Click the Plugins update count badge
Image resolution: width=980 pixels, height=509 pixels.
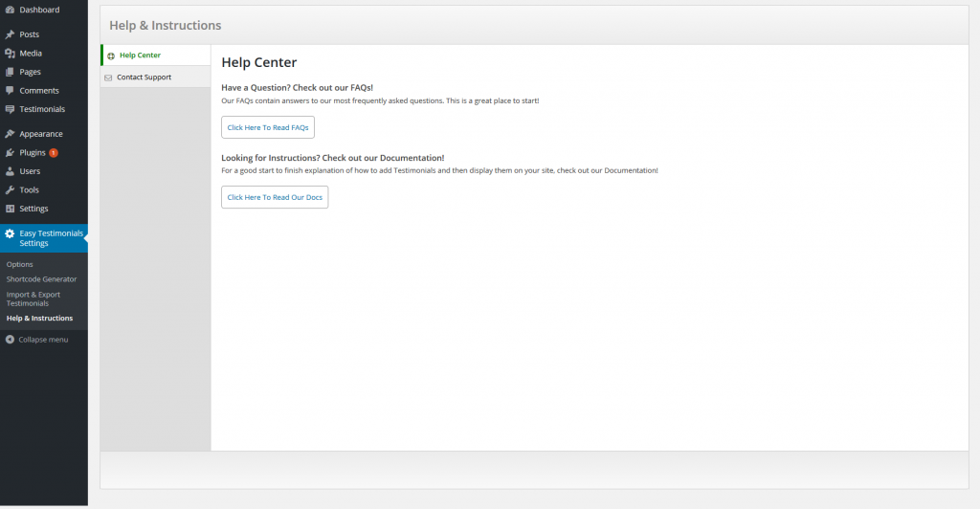(54, 153)
